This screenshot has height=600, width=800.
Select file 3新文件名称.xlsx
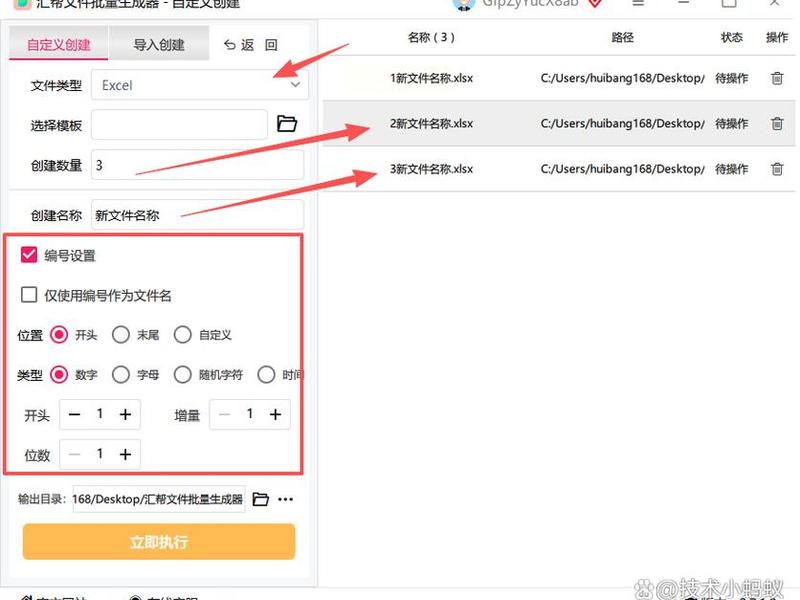pos(432,169)
